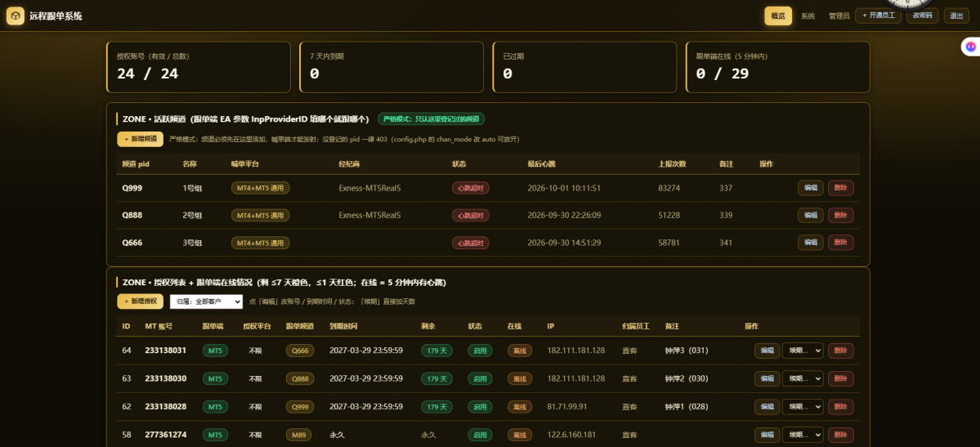The image size is (980, 447).
Task: Click the 改密码 button
Action: (x=923, y=16)
